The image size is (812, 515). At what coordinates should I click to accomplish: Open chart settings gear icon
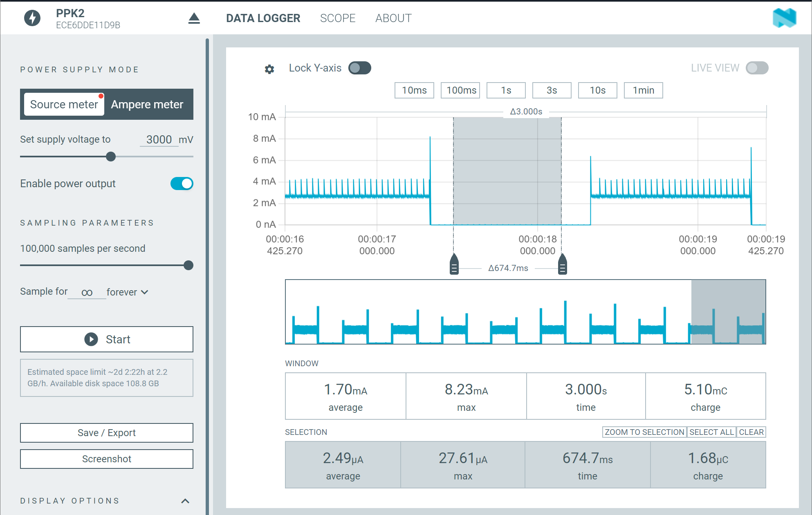269,69
